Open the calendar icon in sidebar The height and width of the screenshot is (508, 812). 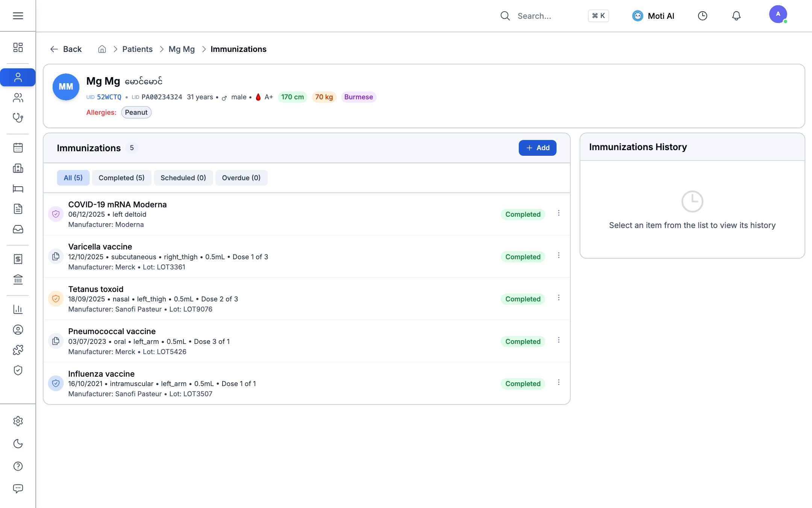point(18,148)
